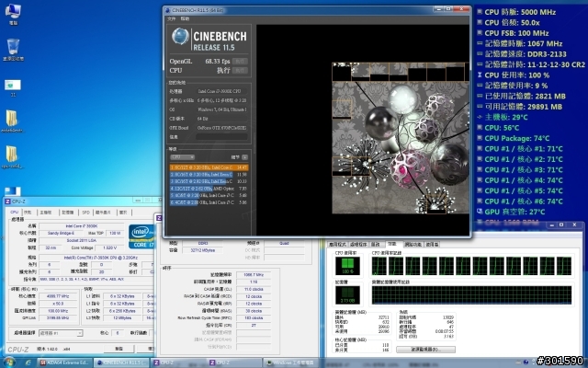The width and height of the screenshot is (588, 368).
Task: Run the OpenGL benchmark in Cinebench
Action: (x=240, y=61)
